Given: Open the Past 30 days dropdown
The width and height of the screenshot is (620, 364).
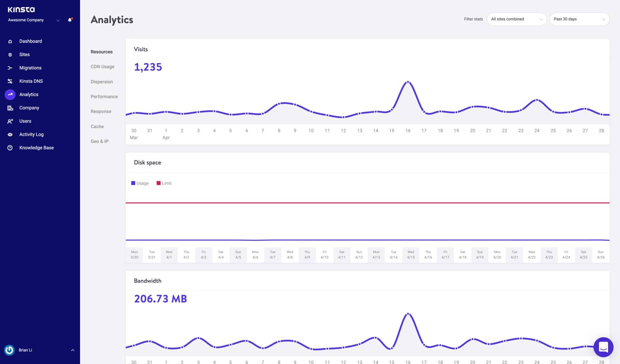Looking at the screenshot, I should (x=579, y=19).
